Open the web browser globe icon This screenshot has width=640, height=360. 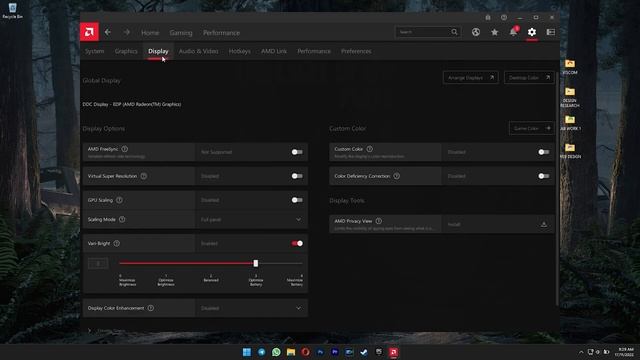(476, 32)
